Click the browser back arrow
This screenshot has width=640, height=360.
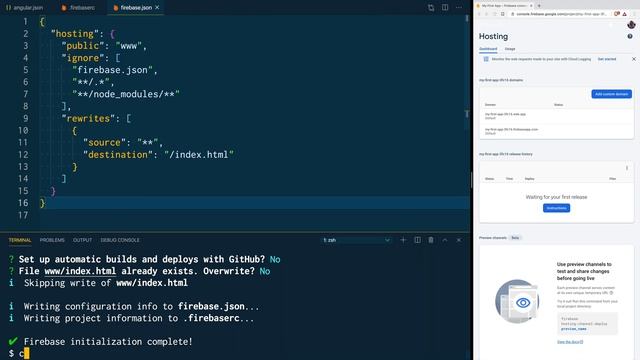click(x=479, y=14)
